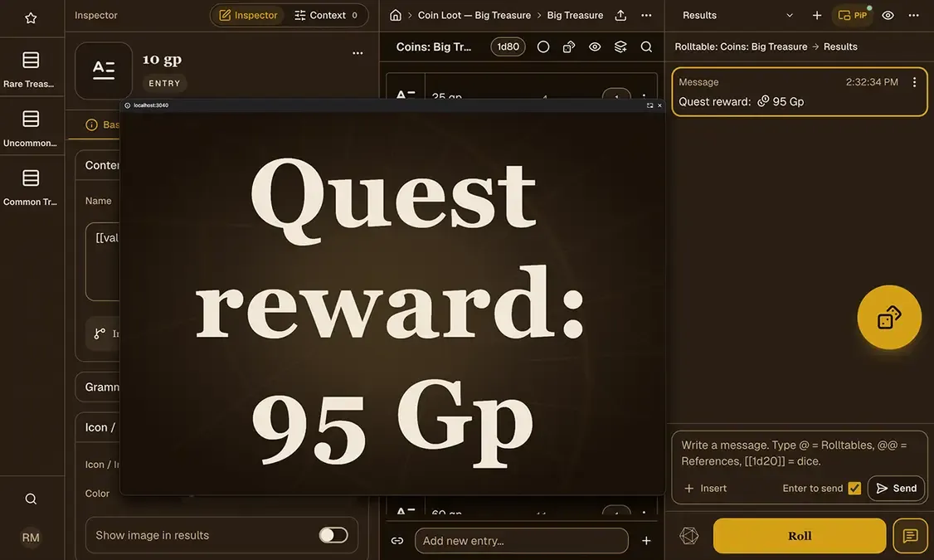Search within the Coins table
This screenshot has width=934, height=560.
(646, 46)
